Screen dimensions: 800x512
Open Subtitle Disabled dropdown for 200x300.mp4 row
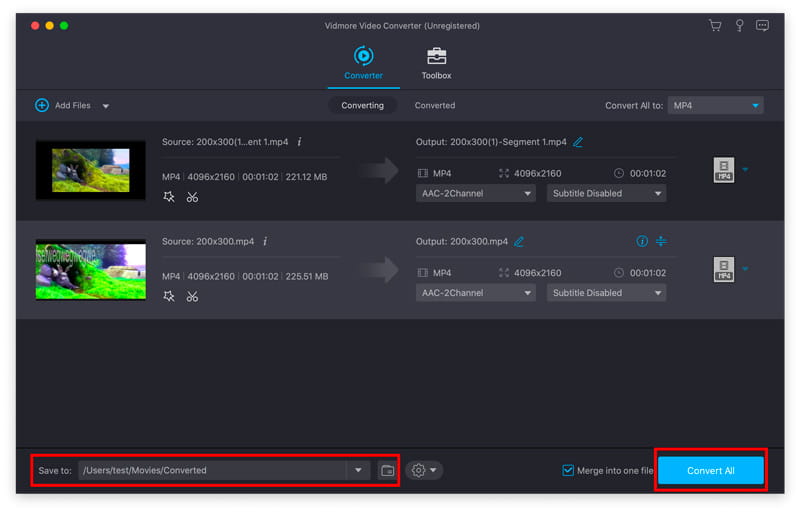(x=606, y=293)
